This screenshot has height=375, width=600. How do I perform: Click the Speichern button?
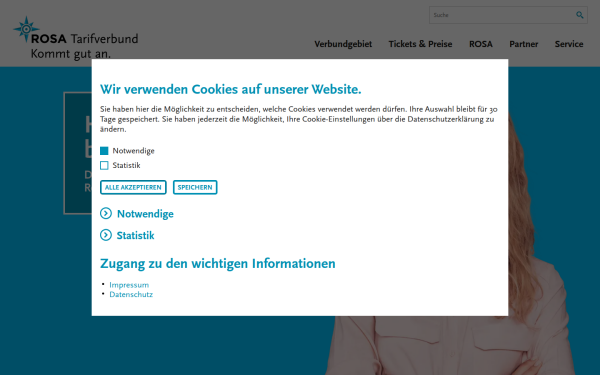pyautogui.click(x=195, y=187)
